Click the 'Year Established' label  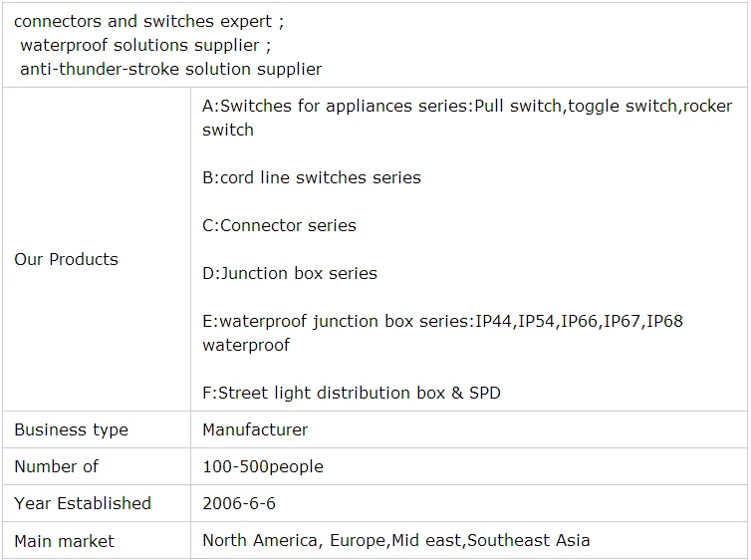(83, 503)
